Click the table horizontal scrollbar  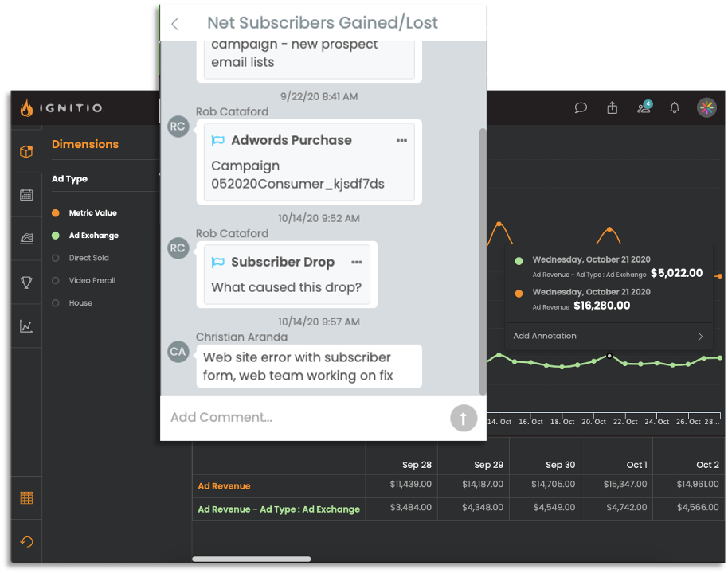(x=251, y=559)
